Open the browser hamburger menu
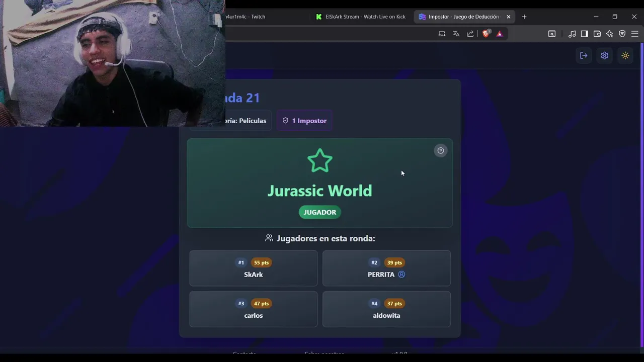 point(634,34)
